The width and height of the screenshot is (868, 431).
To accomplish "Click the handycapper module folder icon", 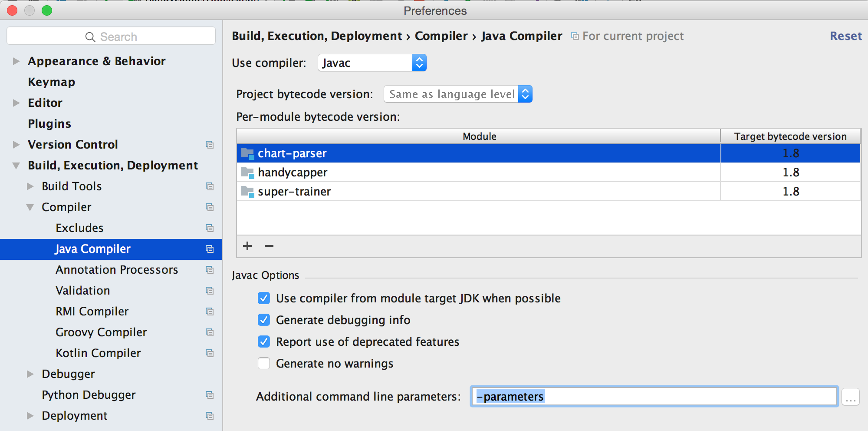I will (247, 172).
